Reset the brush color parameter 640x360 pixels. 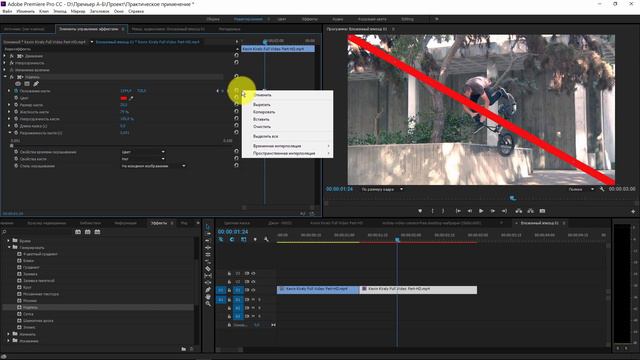click(236, 98)
